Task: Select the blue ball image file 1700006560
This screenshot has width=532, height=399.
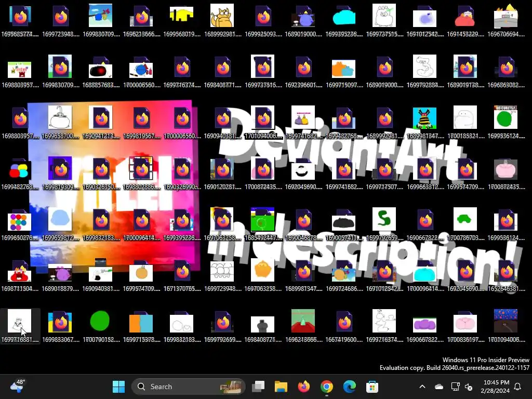Action: pos(141,71)
